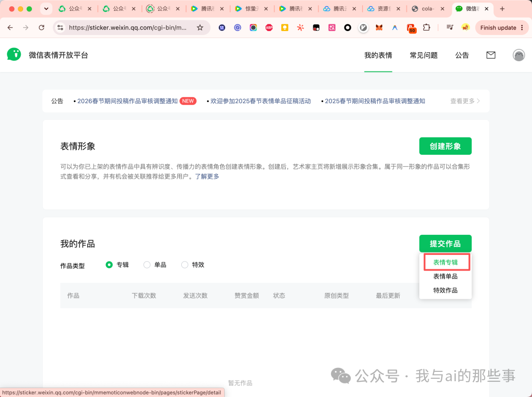Click the 提交作品 dropdown button
Image resolution: width=532 pixels, height=397 pixels.
[445, 244]
